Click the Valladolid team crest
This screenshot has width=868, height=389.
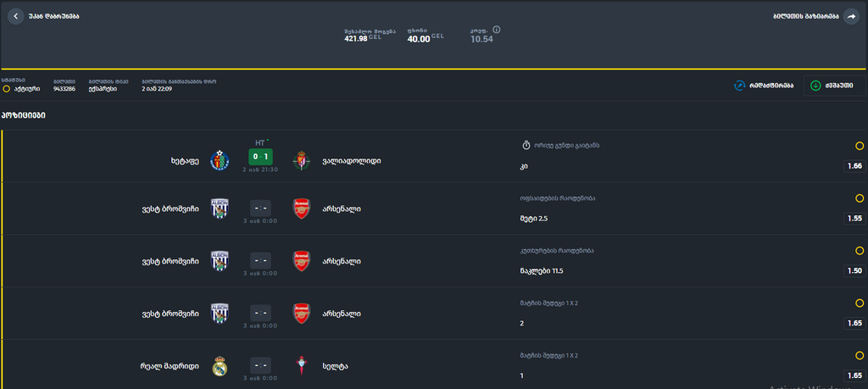[x=301, y=160]
